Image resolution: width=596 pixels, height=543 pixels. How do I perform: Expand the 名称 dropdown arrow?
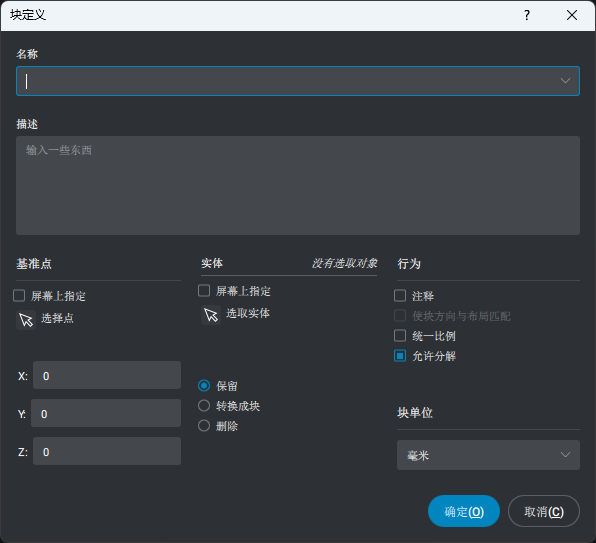(x=565, y=81)
